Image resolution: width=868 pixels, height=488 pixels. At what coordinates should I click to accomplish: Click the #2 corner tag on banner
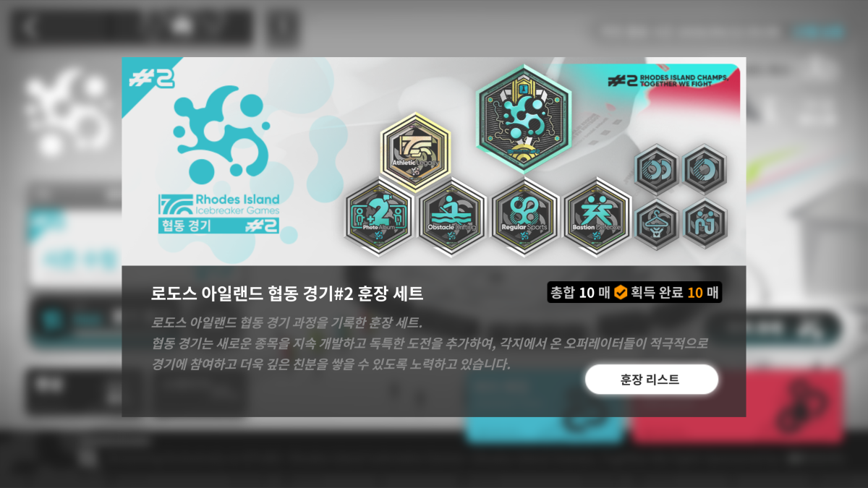[153, 77]
